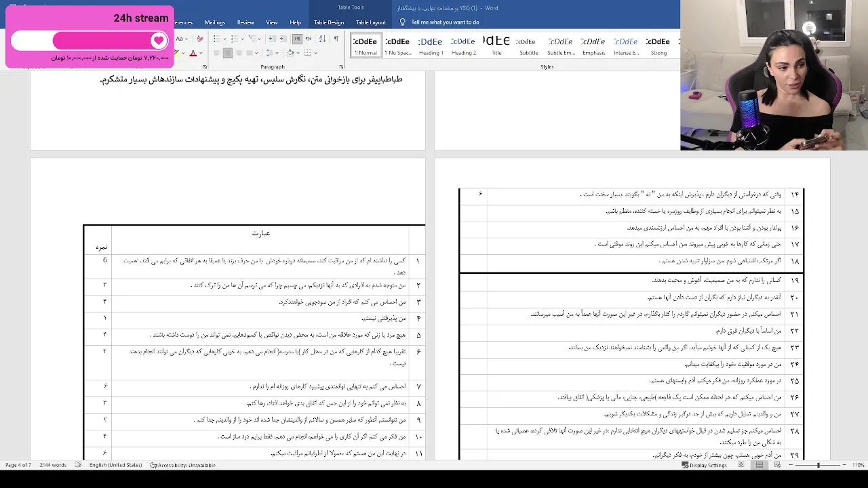868x488 pixels.
Task: Click the 110% zoom level
Action: point(858,465)
